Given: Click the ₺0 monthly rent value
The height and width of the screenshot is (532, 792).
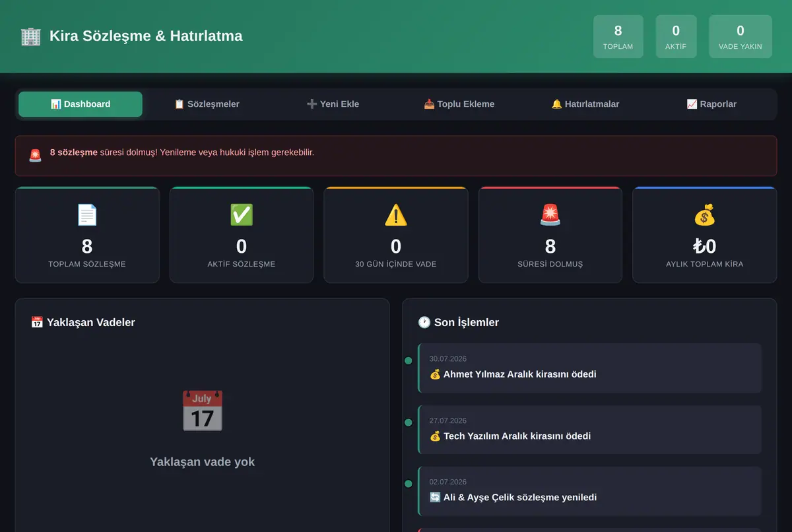Looking at the screenshot, I should [705, 246].
